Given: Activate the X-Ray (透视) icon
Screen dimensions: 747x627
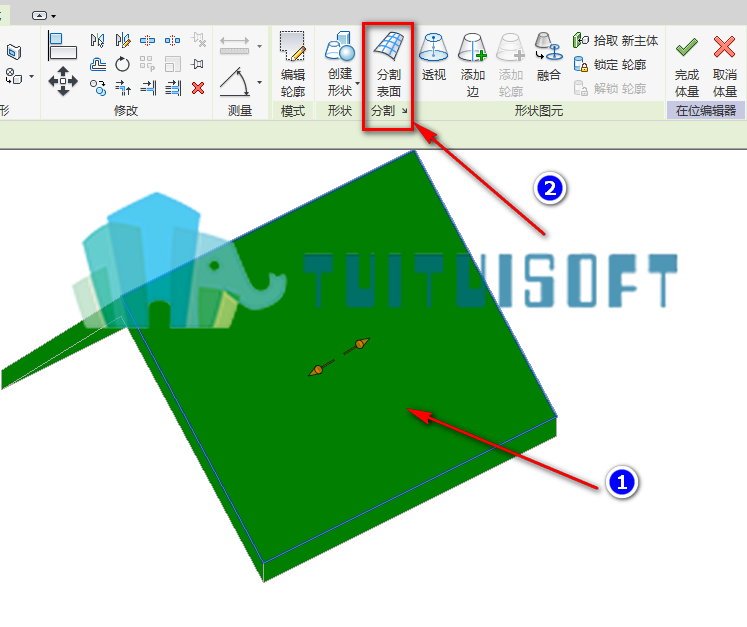Looking at the screenshot, I should [x=434, y=57].
